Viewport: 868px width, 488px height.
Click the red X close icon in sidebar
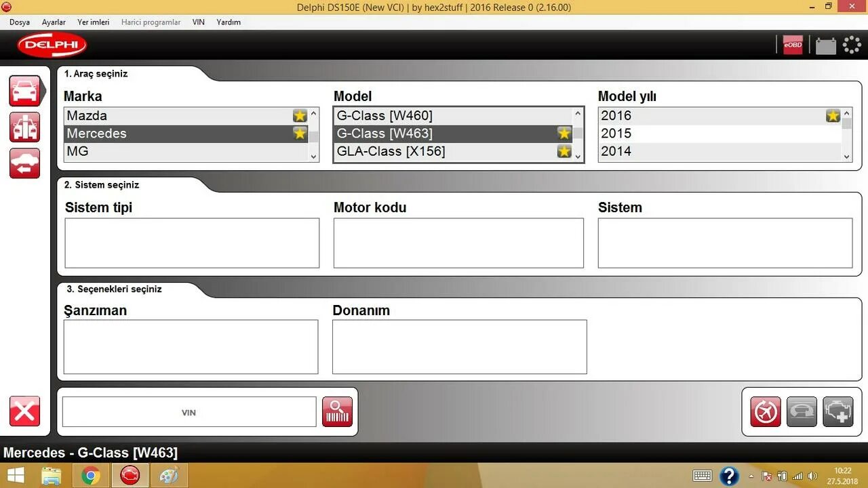24,411
